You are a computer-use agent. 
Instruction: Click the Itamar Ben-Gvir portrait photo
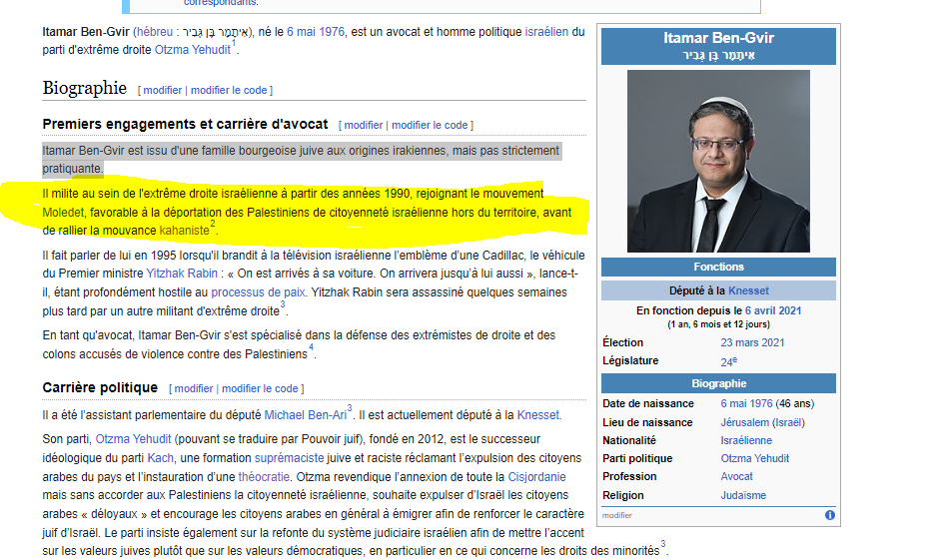click(x=718, y=161)
